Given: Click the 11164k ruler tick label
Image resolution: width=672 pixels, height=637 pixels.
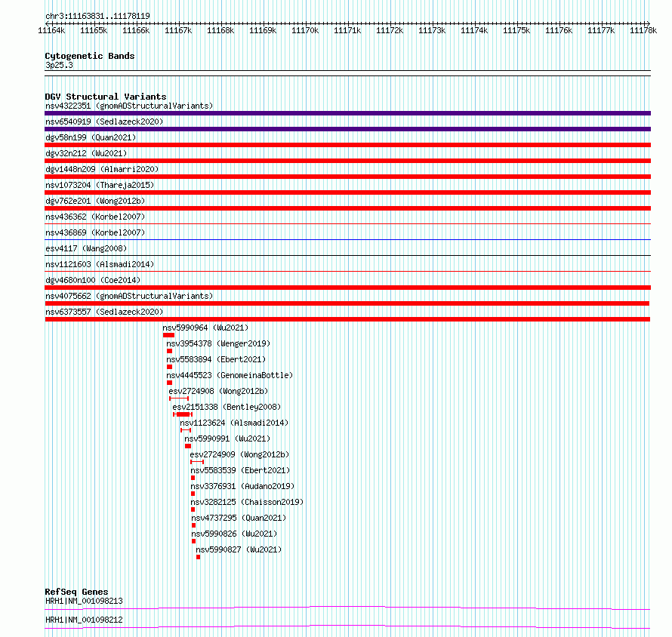Looking at the screenshot, I should pos(51,30).
